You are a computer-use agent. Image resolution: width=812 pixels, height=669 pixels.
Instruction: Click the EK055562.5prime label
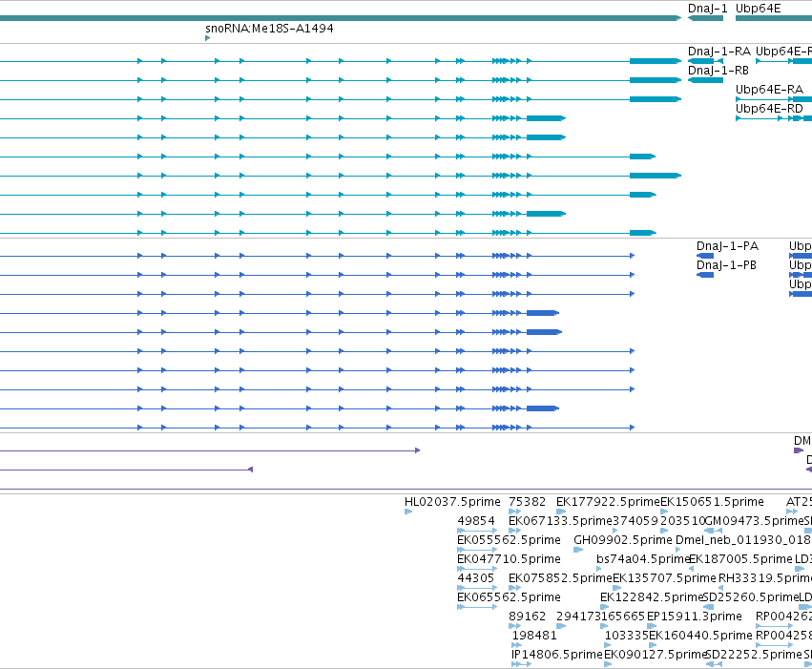tap(509, 540)
